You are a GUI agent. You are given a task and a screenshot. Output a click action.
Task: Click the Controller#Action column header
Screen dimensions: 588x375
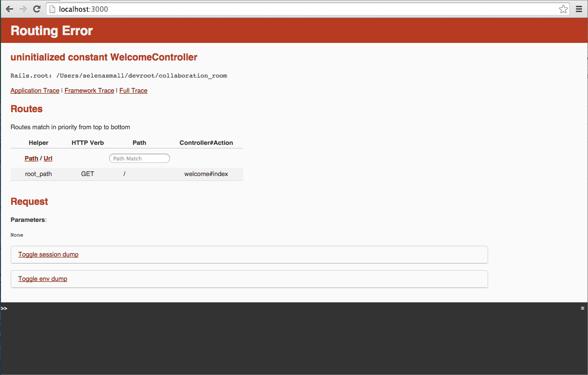(206, 143)
